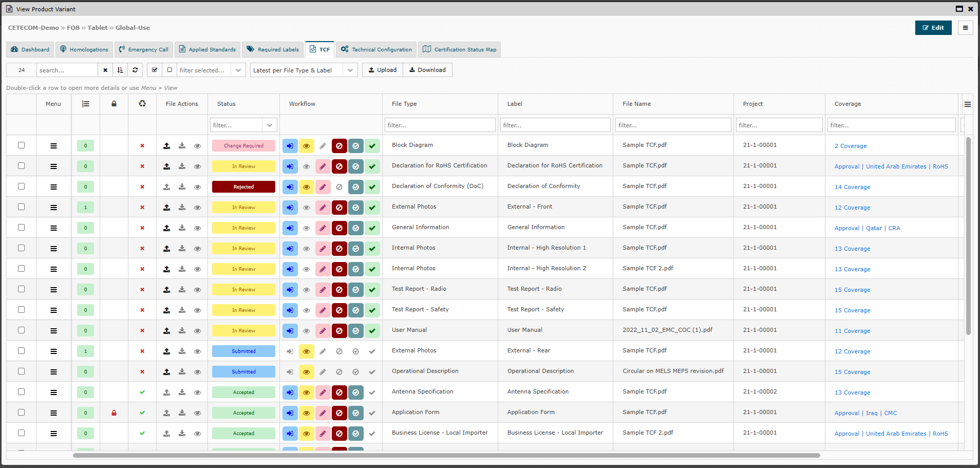Open the Status column filter dropdown
This screenshot has width=980, height=468.
(270, 125)
